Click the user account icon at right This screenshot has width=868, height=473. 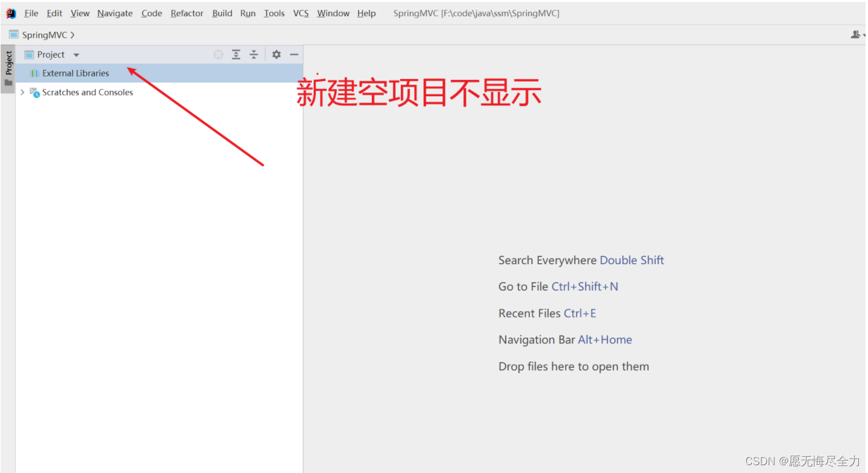(x=855, y=35)
